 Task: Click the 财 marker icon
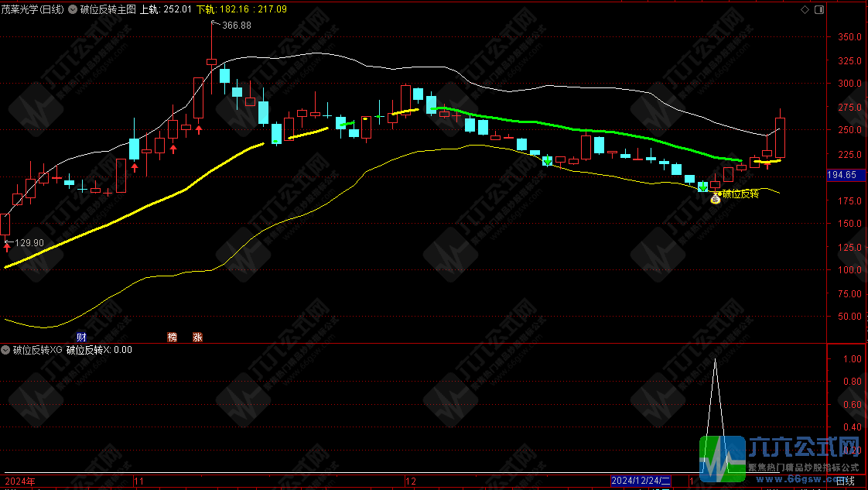tap(81, 338)
